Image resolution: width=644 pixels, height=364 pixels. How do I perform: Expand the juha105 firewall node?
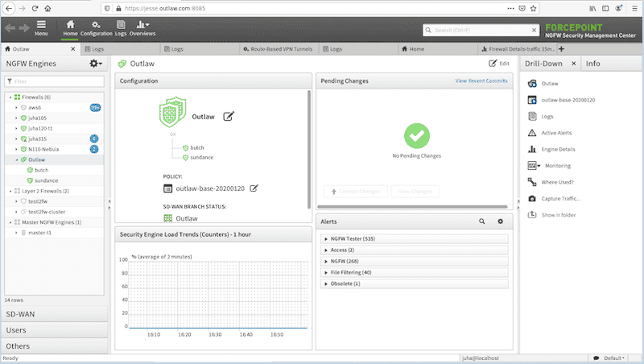[16, 118]
